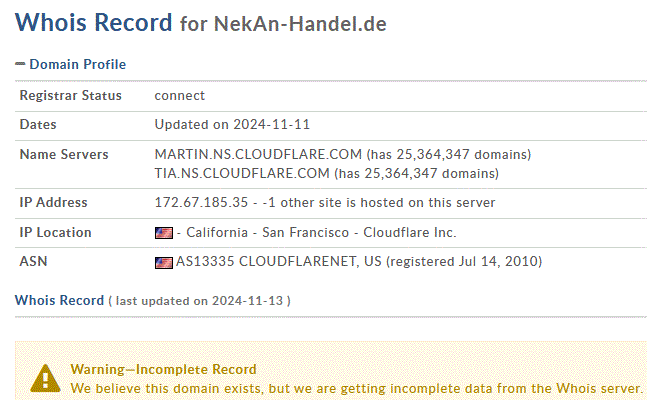Click the minus icon beside Domain Profile

(20, 64)
